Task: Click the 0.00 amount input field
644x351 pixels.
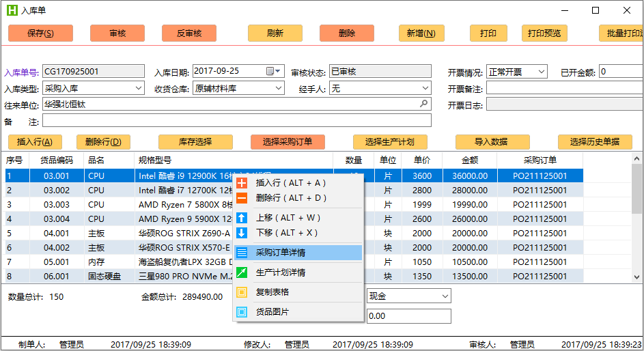Action: 409,316
